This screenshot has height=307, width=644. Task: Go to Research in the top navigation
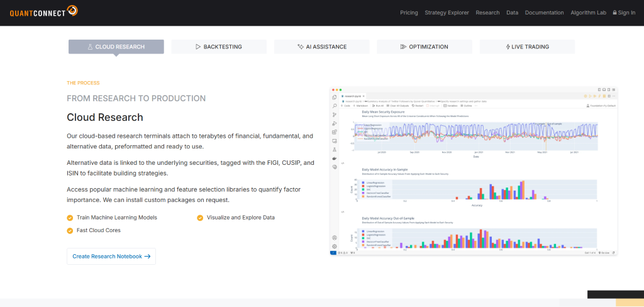click(487, 13)
